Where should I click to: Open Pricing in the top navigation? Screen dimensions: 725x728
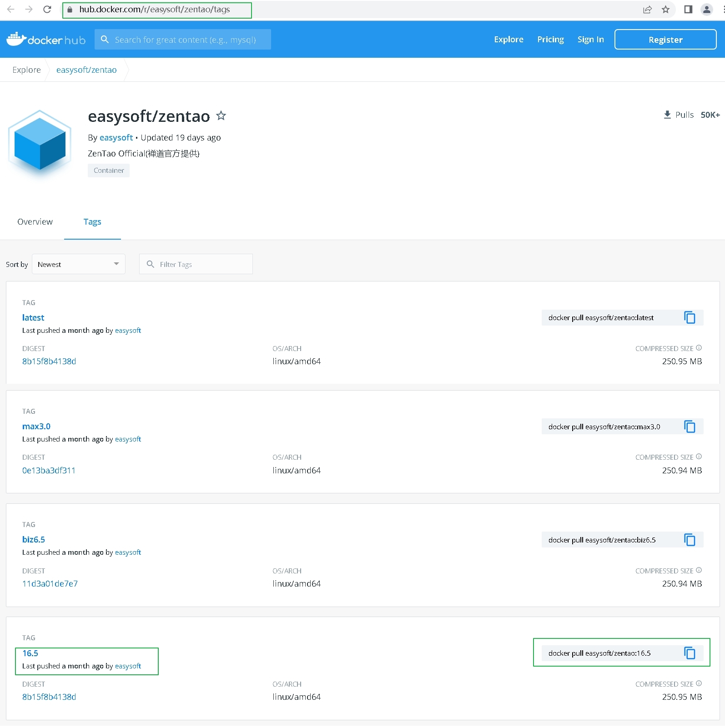click(x=550, y=40)
